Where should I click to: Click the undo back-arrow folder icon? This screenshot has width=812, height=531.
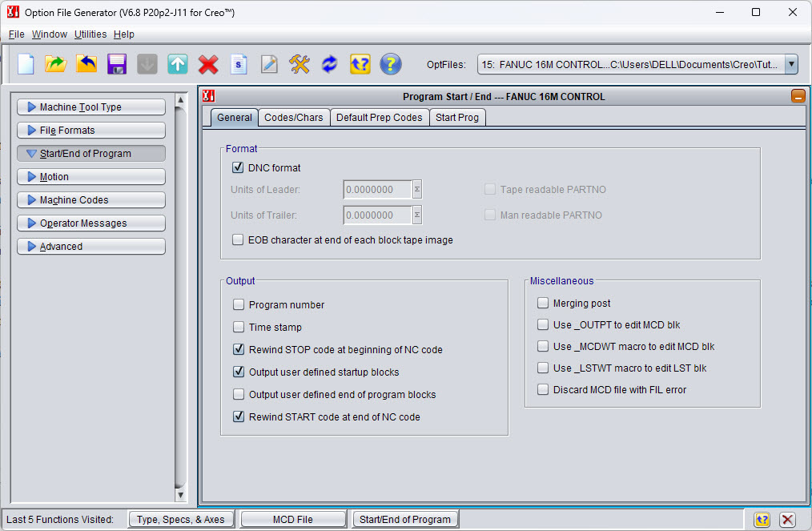click(x=86, y=64)
